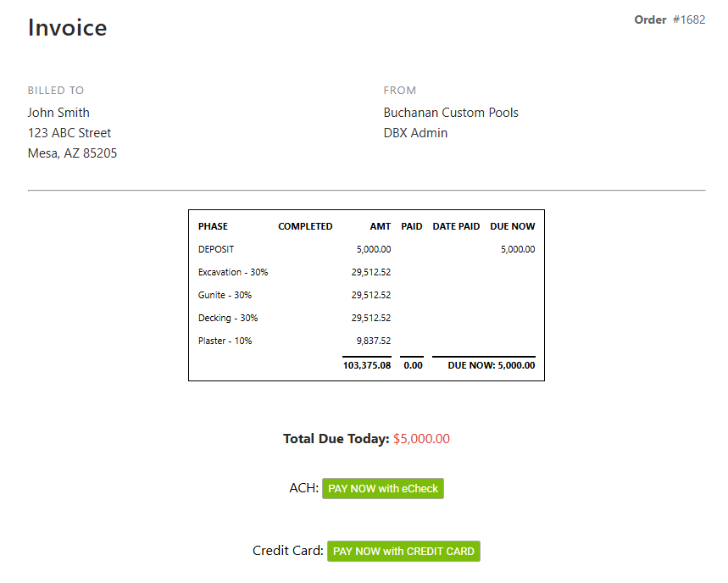Click DEPOSIT due now value 5,000.00

click(x=518, y=249)
